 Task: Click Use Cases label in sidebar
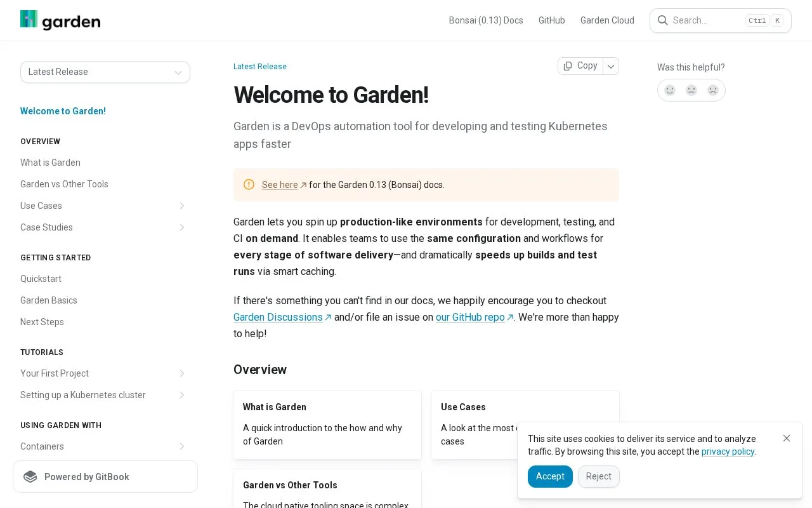click(x=41, y=206)
